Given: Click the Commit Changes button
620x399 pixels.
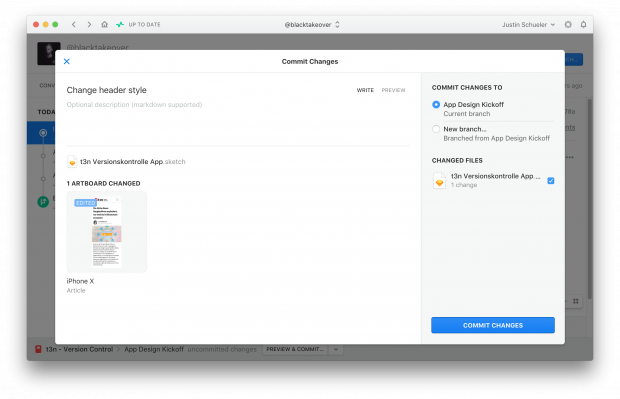Looking at the screenshot, I should 493,325.
